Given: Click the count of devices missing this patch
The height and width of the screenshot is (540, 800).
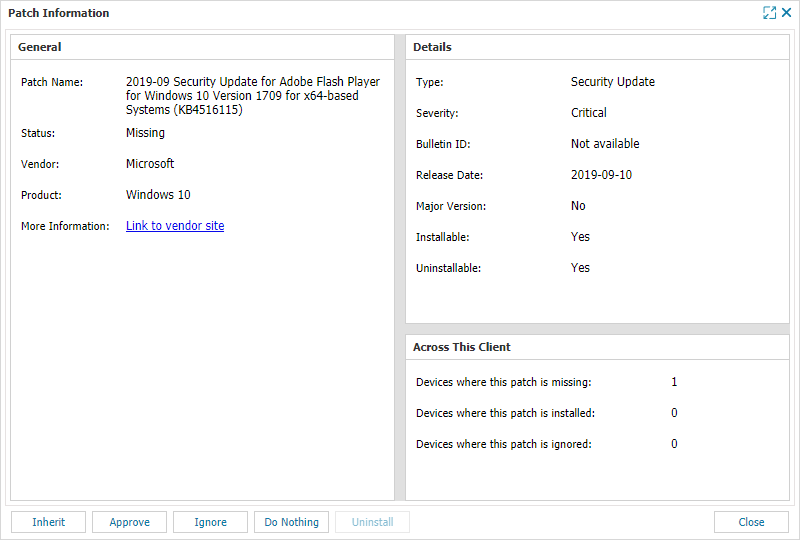Looking at the screenshot, I should [674, 382].
